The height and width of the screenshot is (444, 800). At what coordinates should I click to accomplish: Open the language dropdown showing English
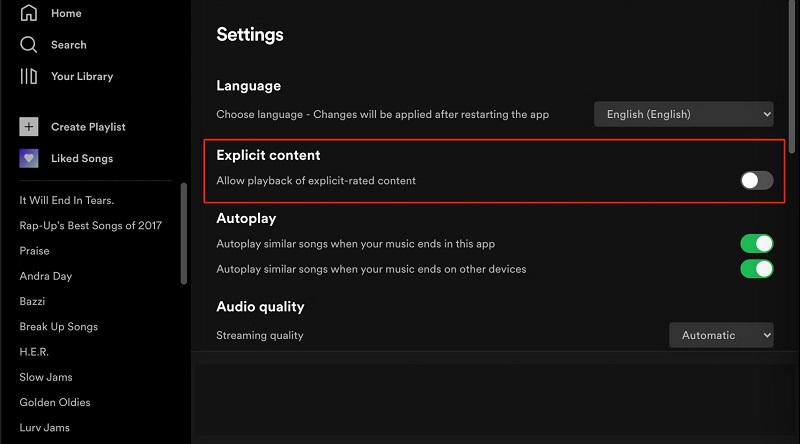pos(684,114)
